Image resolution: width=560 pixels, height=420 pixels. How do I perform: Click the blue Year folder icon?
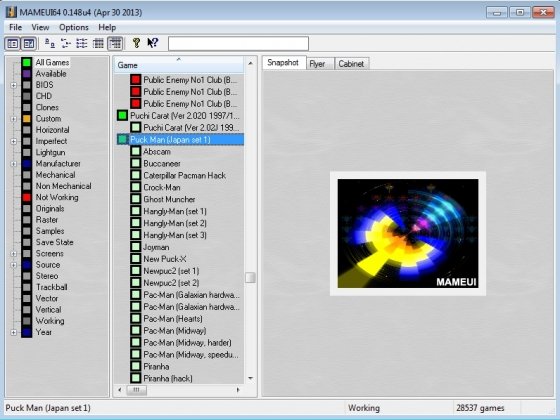27,332
